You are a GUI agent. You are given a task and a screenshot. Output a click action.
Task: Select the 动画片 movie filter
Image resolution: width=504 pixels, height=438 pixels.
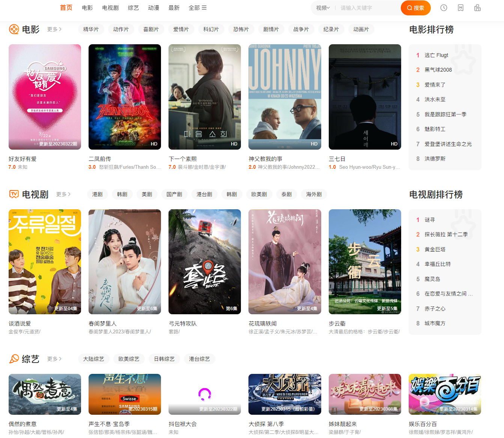pyautogui.click(x=361, y=29)
